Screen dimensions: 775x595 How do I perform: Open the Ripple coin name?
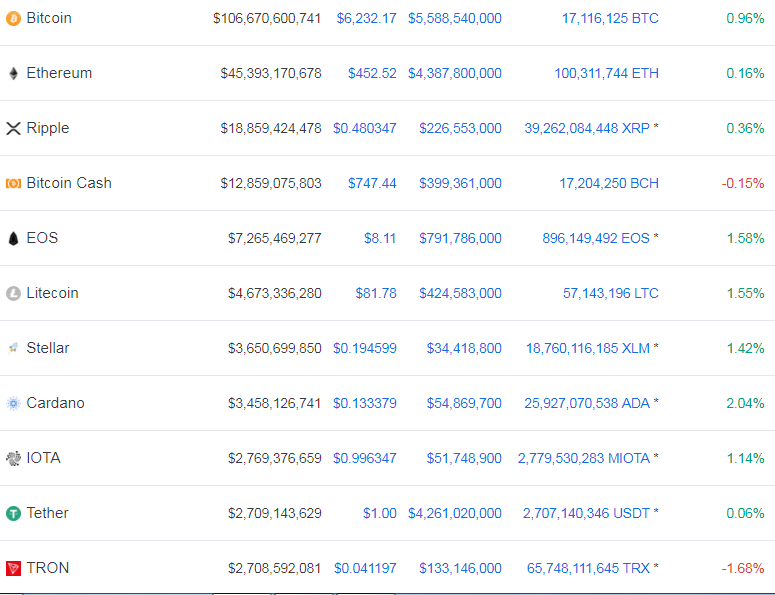click(x=47, y=128)
